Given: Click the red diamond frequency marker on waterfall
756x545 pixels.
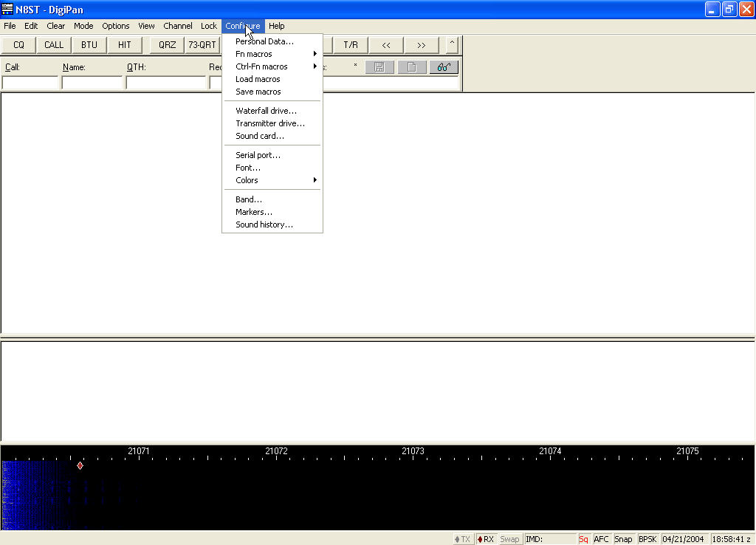Looking at the screenshot, I should tap(80, 465).
